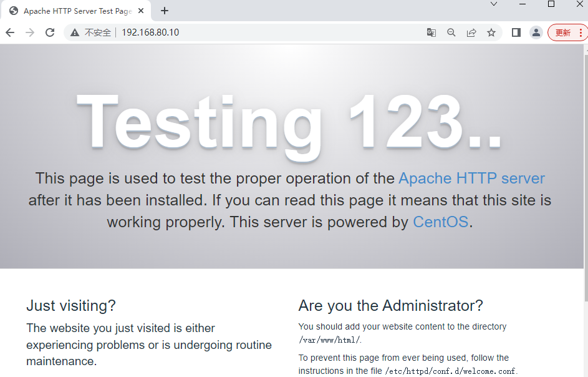This screenshot has height=377, width=588.
Task: Open a new tab with plus button
Action: click(164, 11)
